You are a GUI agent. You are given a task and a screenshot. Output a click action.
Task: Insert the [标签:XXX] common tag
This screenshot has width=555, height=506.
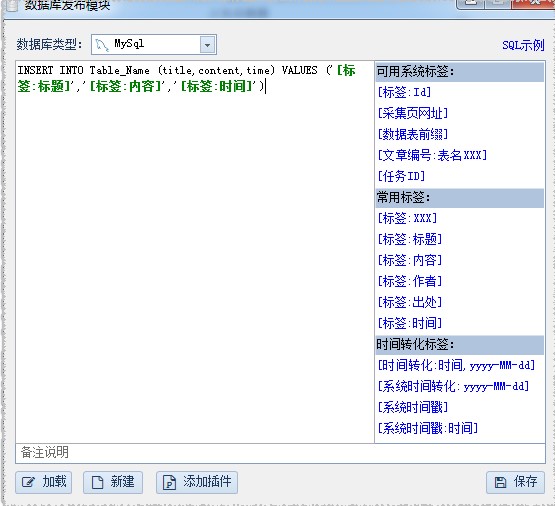coord(407,218)
